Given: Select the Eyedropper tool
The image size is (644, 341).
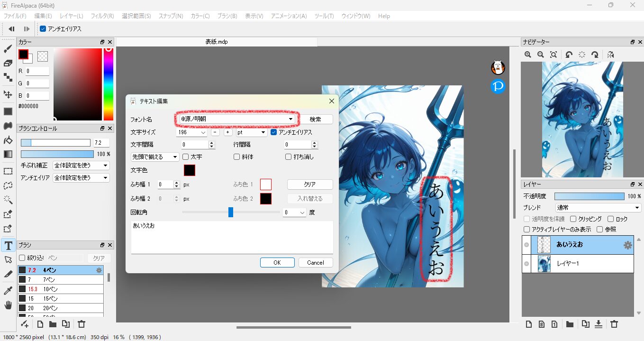Looking at the screenshot, I should (8, 290).
